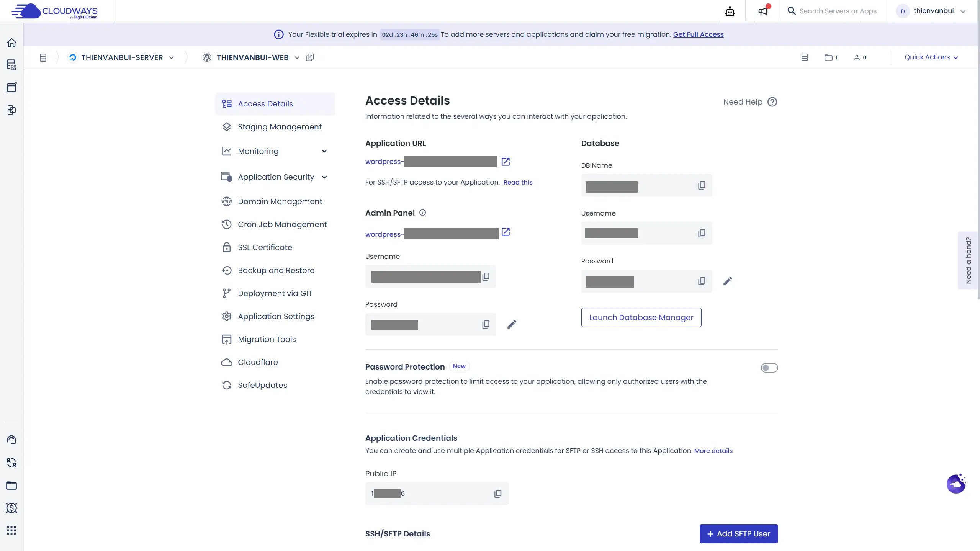
Task: Open Domain Management section
Action: (275, 201)
